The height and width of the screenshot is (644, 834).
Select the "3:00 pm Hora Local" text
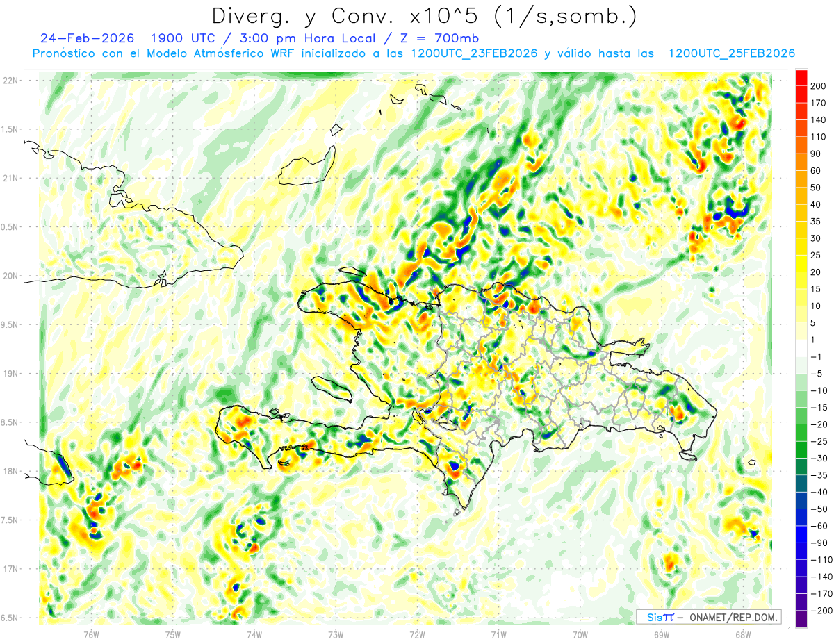(x=307, y=38)
